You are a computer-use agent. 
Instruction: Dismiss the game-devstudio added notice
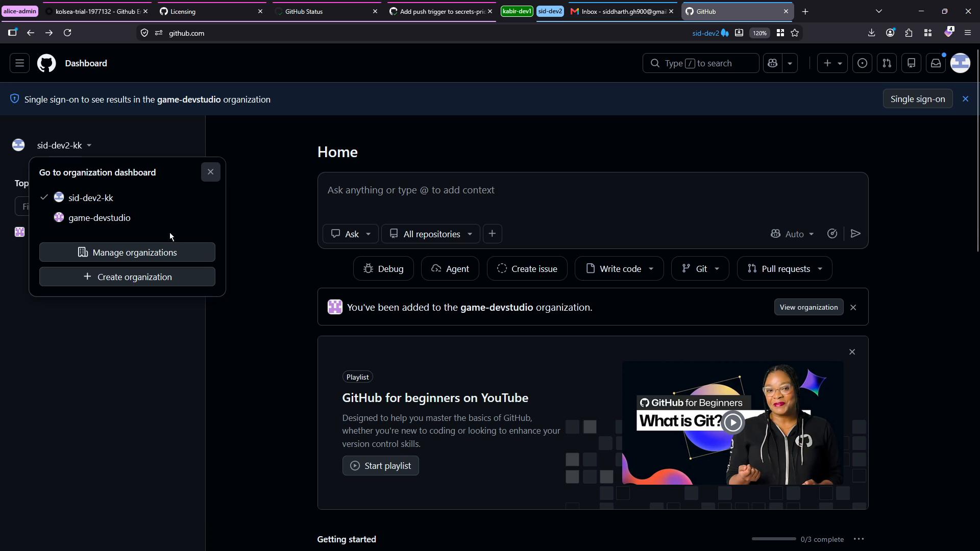point(853,307)
